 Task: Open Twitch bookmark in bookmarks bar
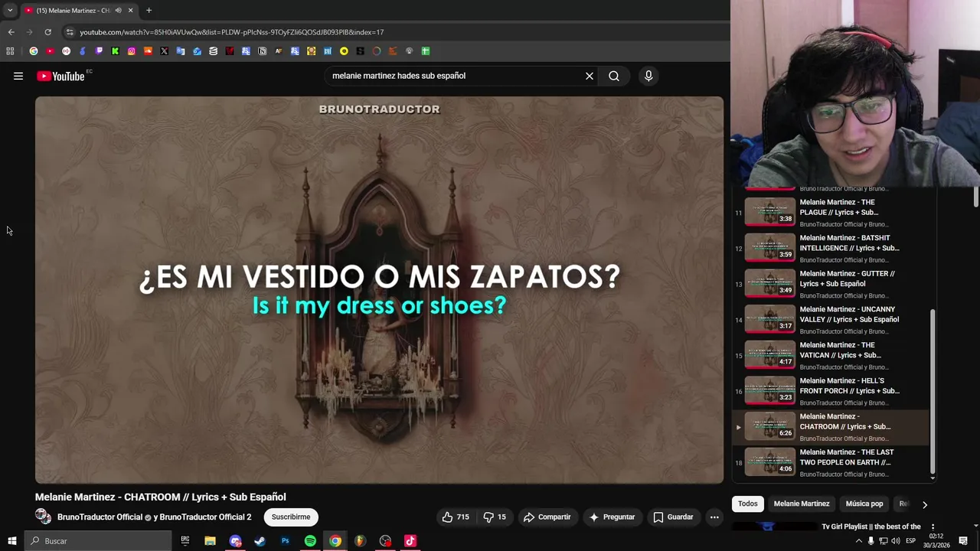pyautogui.click(x=99, y=51)
